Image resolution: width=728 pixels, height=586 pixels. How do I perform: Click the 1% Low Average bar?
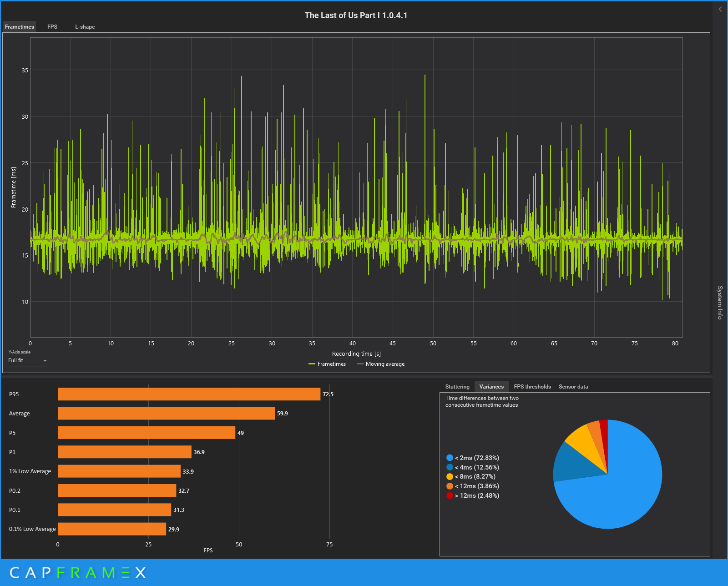119,471
